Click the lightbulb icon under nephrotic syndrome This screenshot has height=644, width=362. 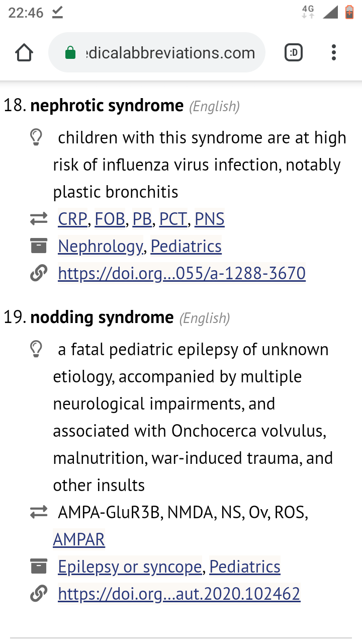point(36,137)
